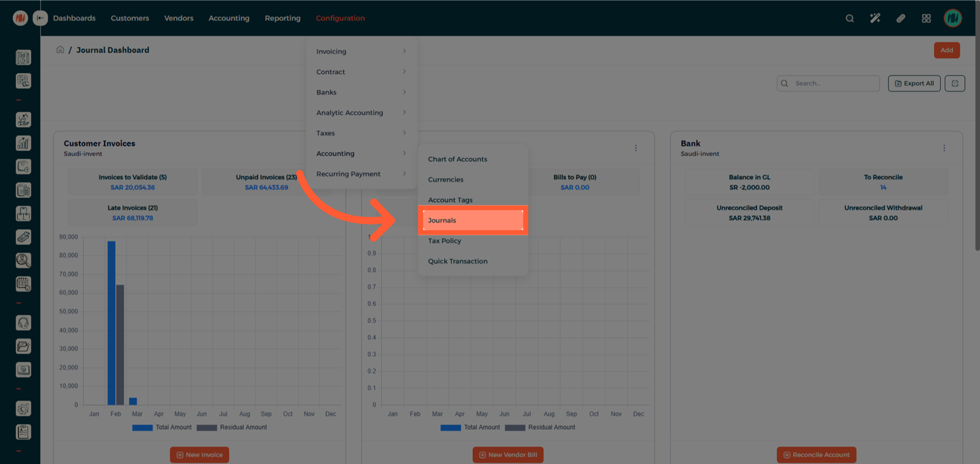Expand the Invoicing submenu

[361, 52]
